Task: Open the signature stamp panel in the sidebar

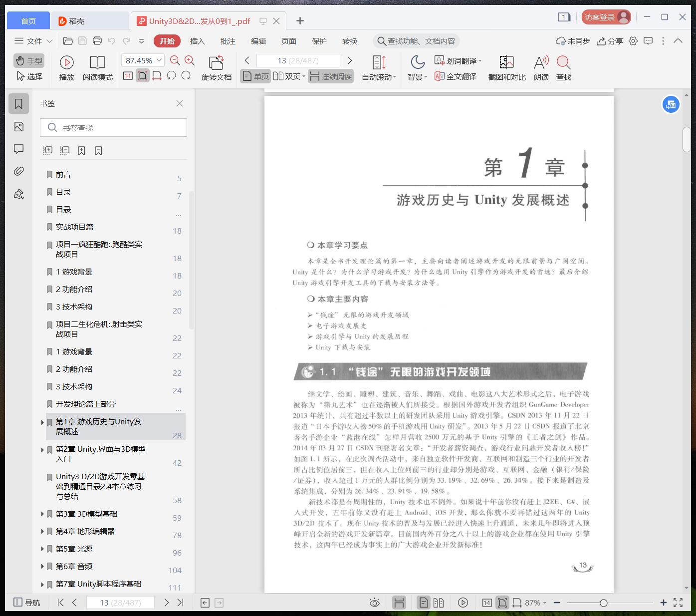Action: pyautogui.click(x=19, y=194)
